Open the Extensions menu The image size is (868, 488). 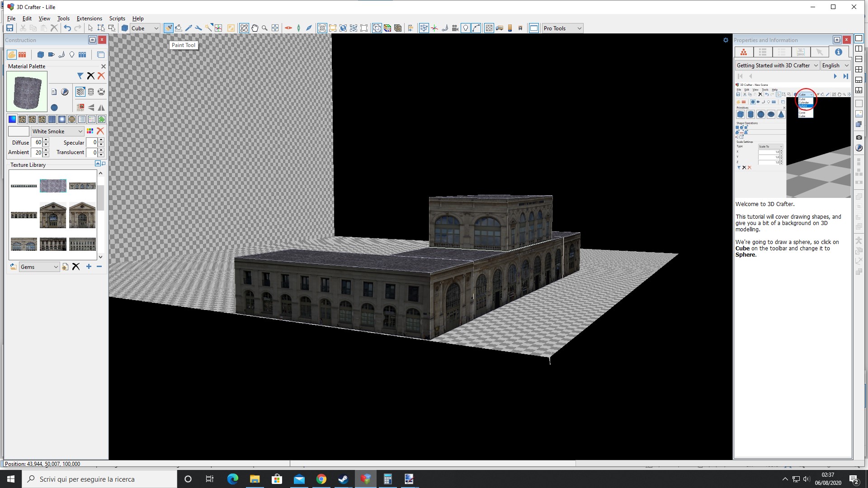90,19
